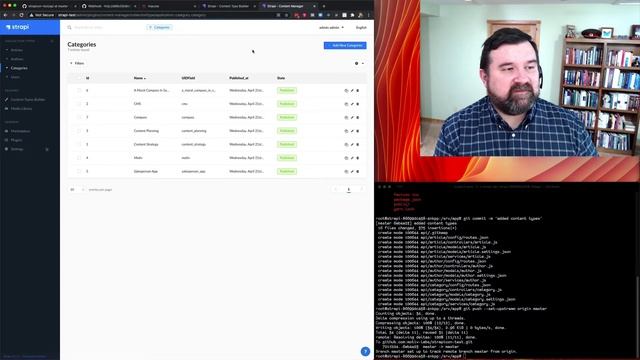Delete the Content Strategy row
The height and width of the screenshot is (360, 640).
tap(358, 144)
